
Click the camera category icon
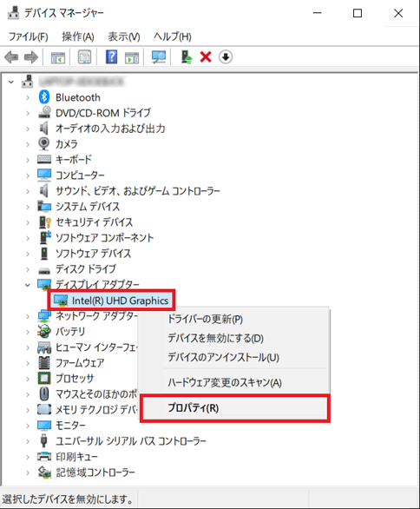point(44,143)
